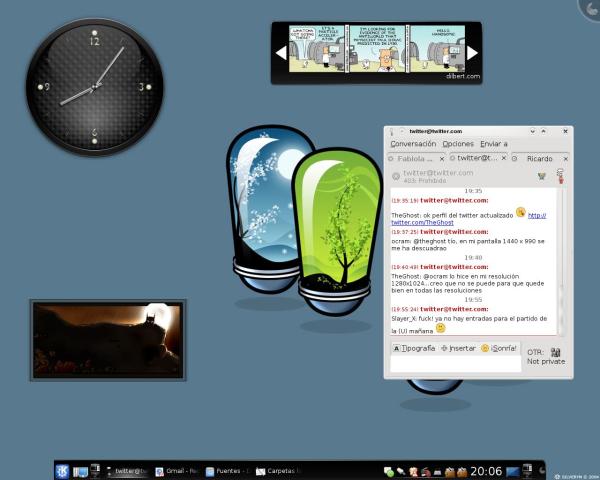Screen dimensions: 600x480
Task: Click the buddy figure tray icon
Action: tap(413, 472)
